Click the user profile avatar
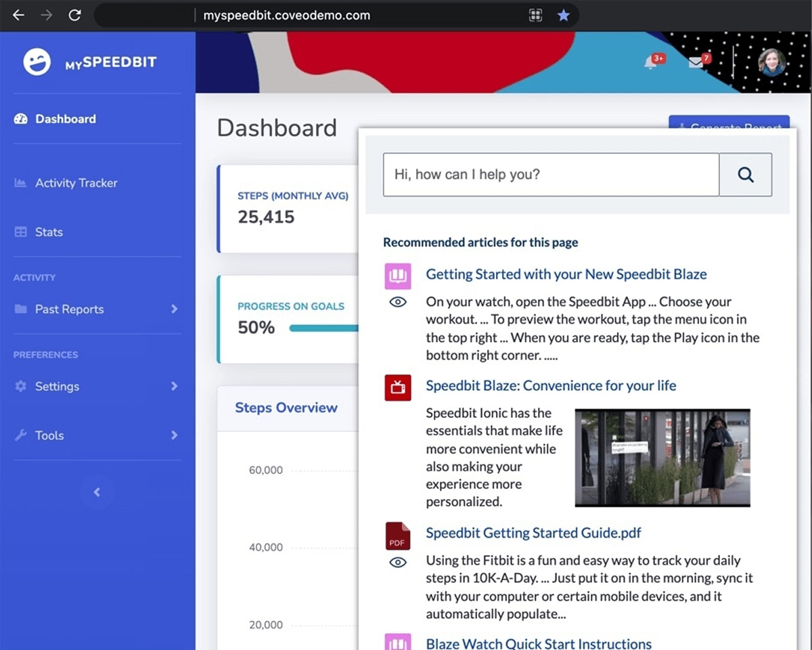 [x=771, y=62]
